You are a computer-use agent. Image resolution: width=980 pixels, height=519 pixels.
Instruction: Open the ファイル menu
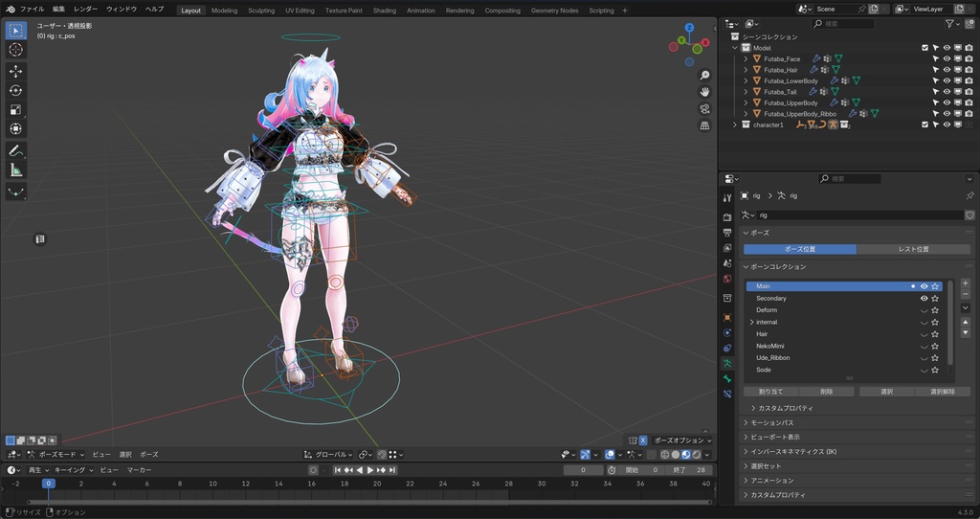coord(32,10)
